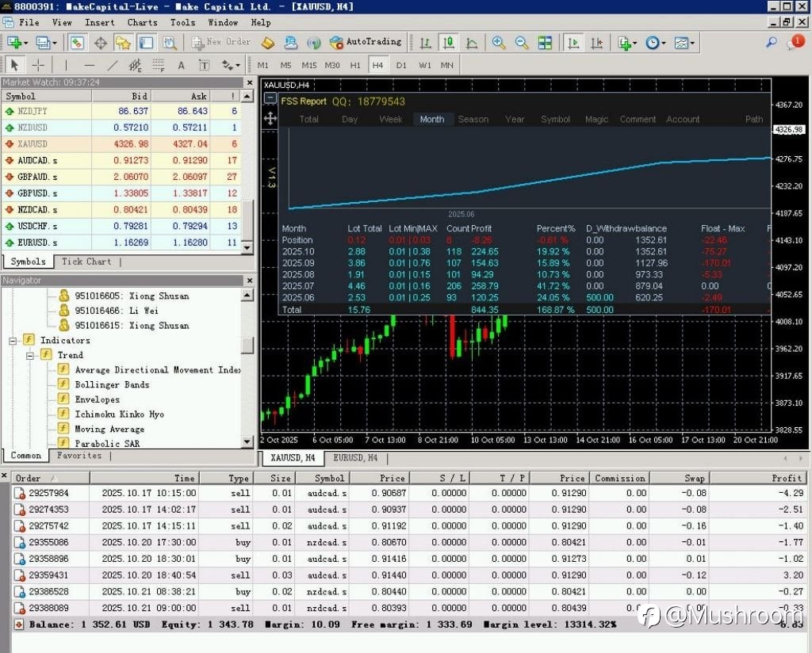Open the Tools menu
This screenshot has width=812, height=653.
[183, 22]
